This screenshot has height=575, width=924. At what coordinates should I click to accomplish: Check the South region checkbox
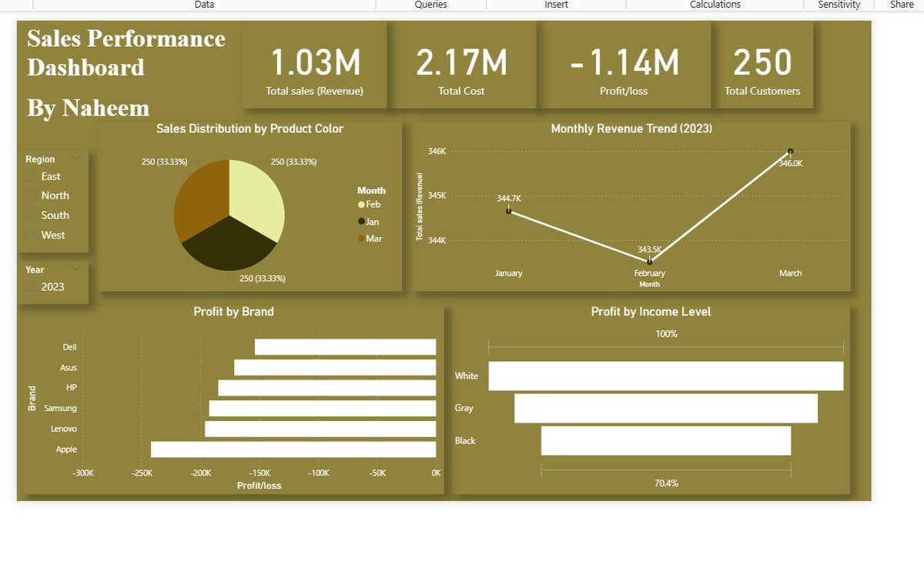coord(32,216)
